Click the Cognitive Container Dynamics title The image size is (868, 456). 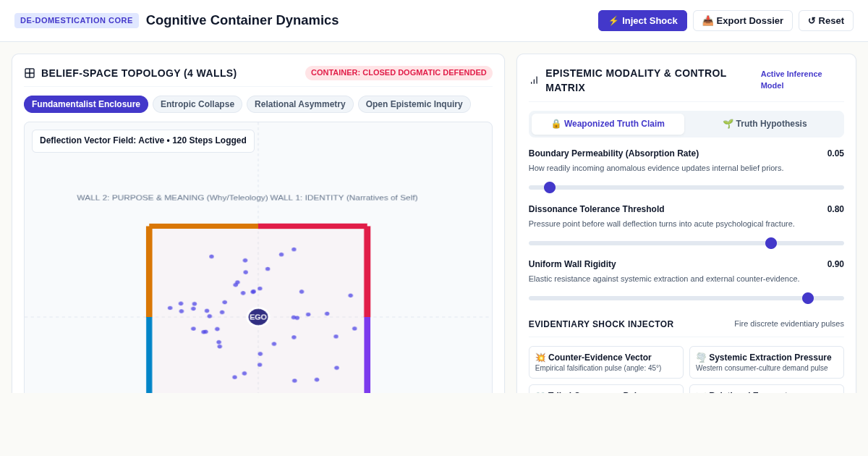coord(242,20)
